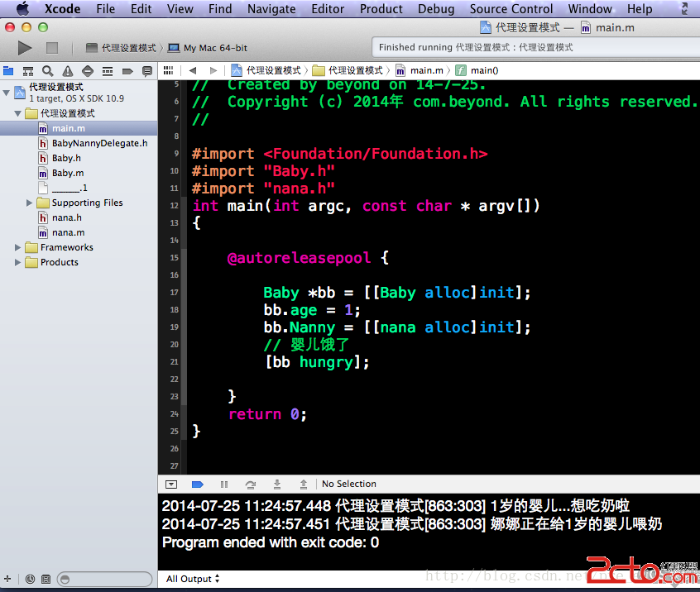Open the Log navigator speech-bubble icon
The height and width of the screenshot is (592, 700).
pos(146,71)
